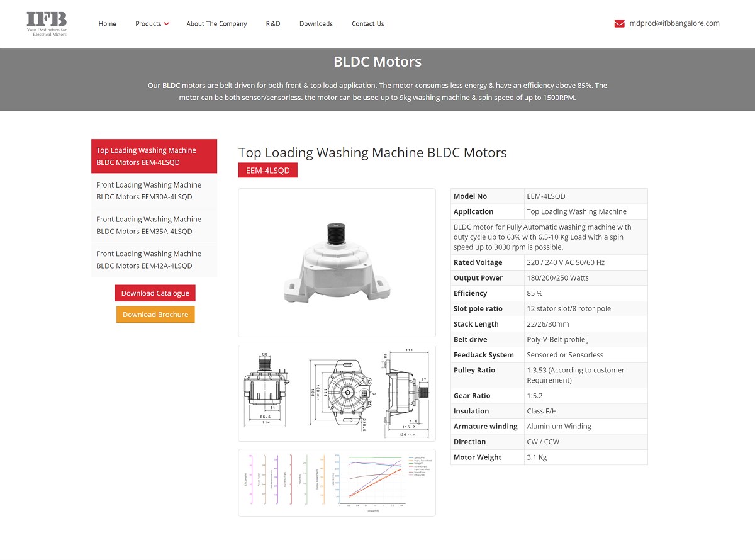Screen dimensions: 755x560
Task: Click the technical dimension drawing image
Action: (x=337, y=392)
